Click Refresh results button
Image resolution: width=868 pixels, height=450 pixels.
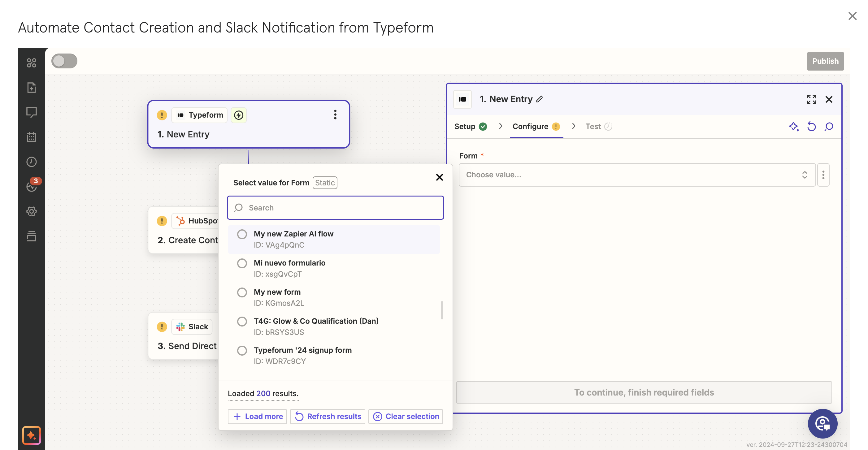[x=328, y=416]
